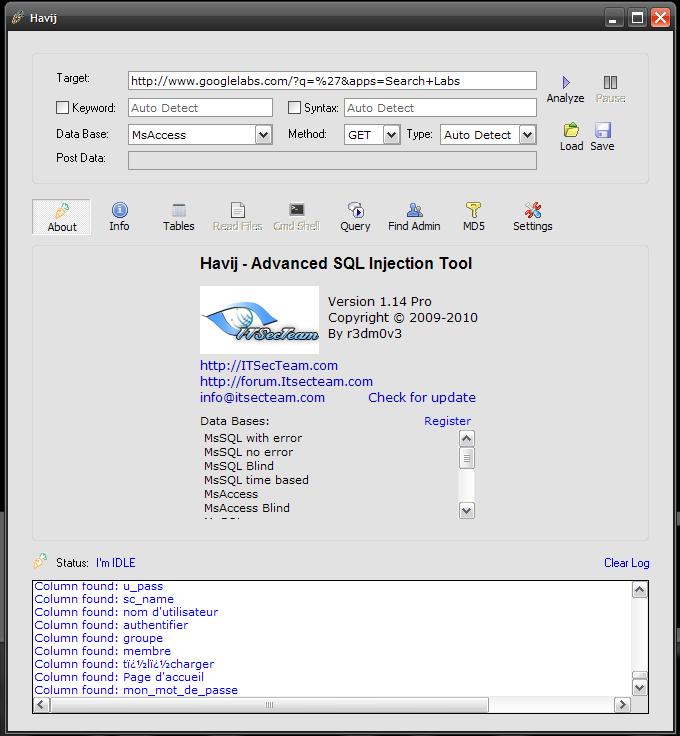
Task: Open the Info tab
Action: coord(119,217)
